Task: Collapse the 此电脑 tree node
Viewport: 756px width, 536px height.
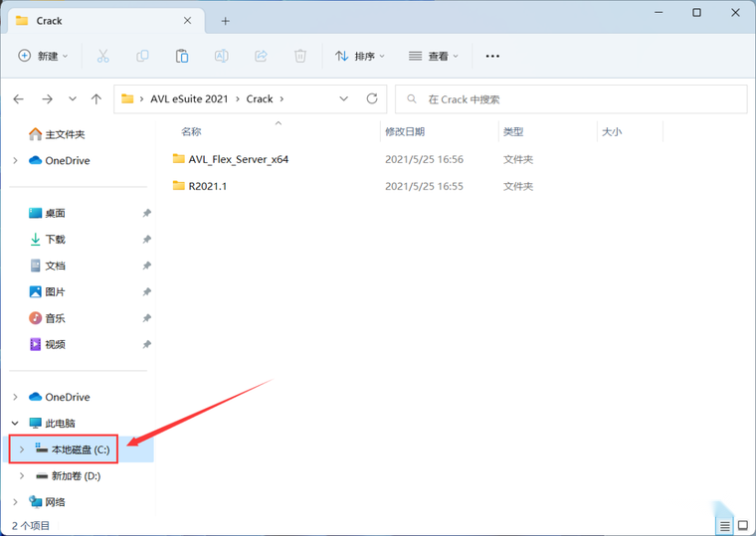Action: 16,424
